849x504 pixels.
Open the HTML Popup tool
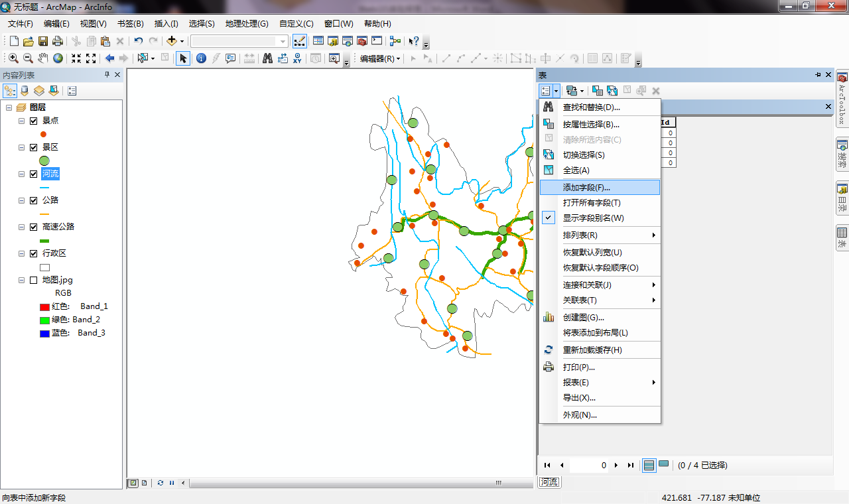click(x=230, y=58)
